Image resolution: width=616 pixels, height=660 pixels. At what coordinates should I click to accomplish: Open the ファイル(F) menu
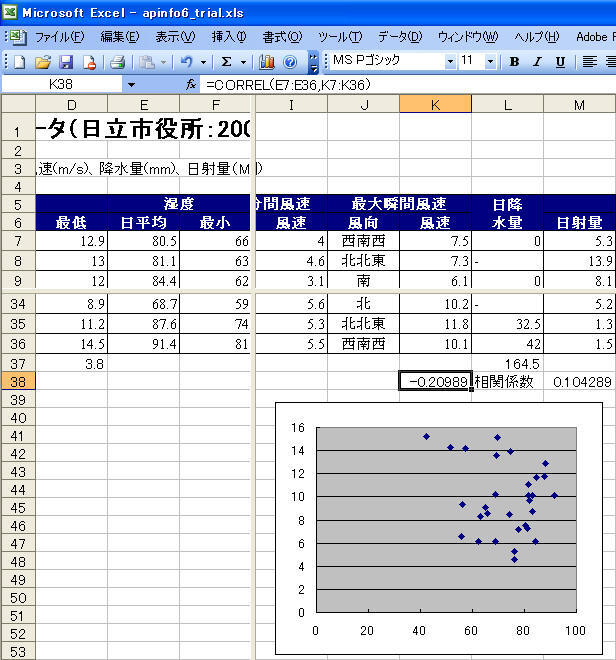click(x=59, y=36)
